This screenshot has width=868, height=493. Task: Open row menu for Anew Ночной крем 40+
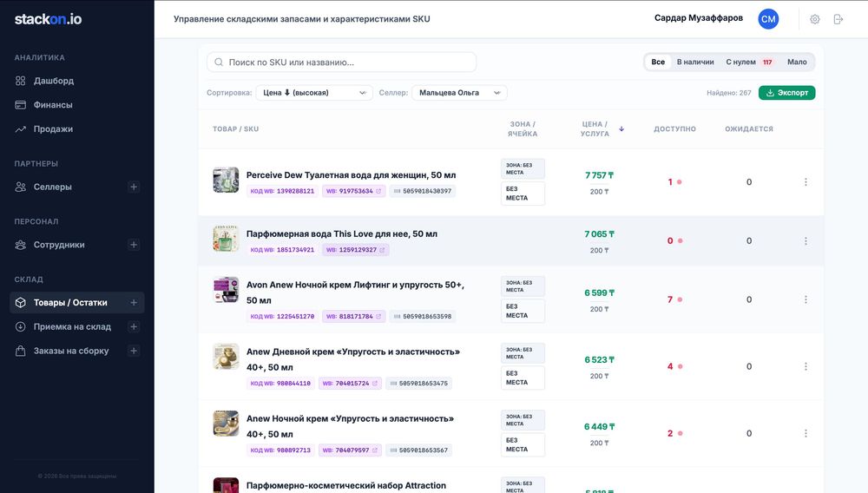(806, 433)
